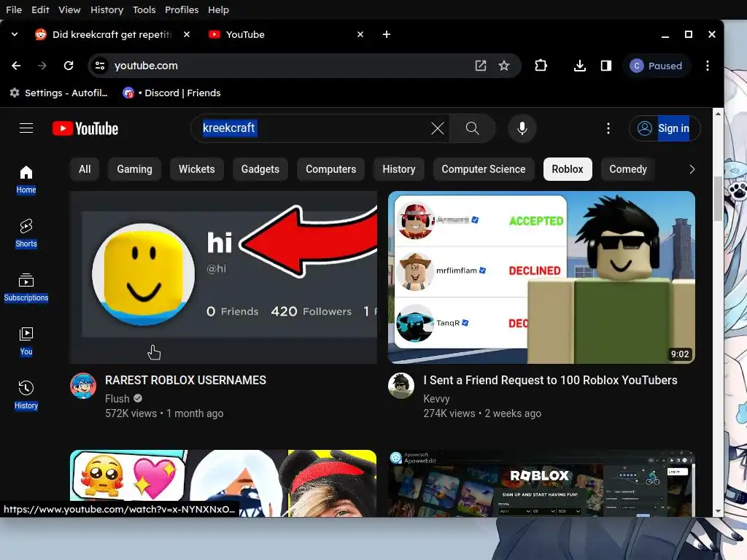Image resolution: width=747 pixels, height=560 pixels.
Task: Open the You section in sidebar
Action: click(26, 341)
